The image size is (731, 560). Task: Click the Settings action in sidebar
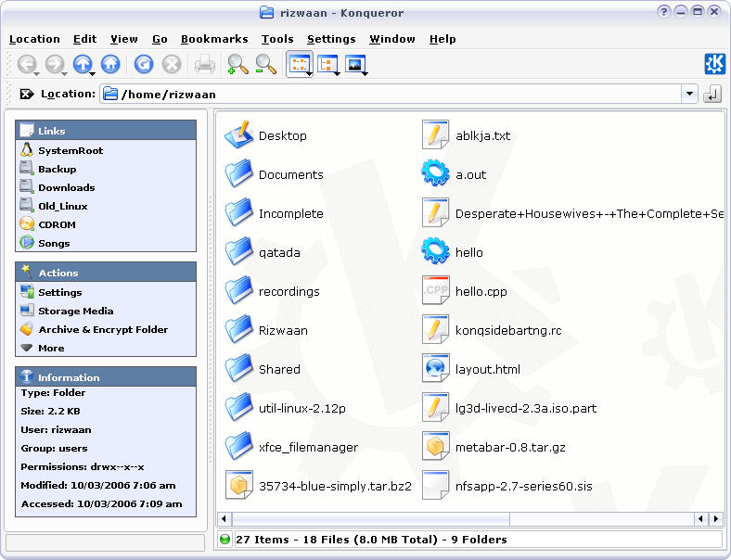coord(51,292)
